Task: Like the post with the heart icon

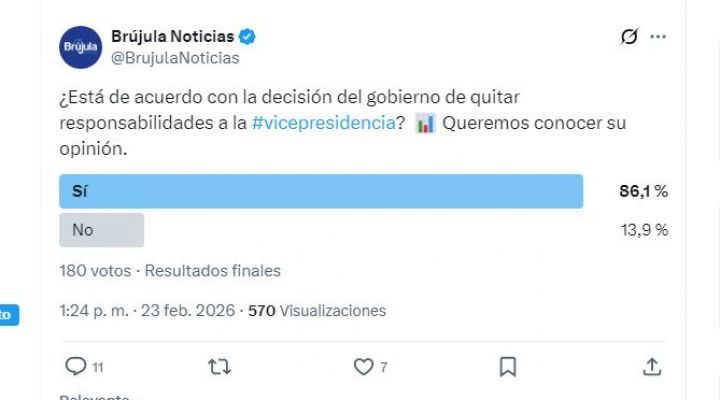Action: 364,367
